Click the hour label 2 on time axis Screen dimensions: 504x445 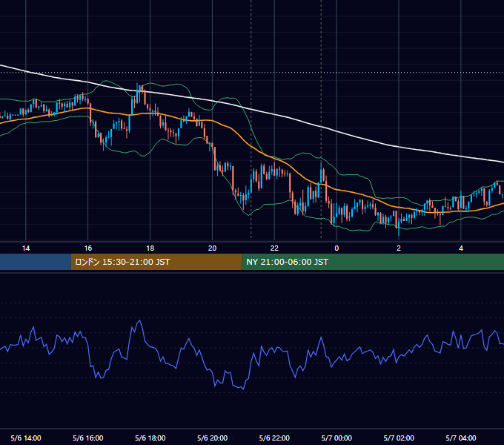[x=399, y=248]
